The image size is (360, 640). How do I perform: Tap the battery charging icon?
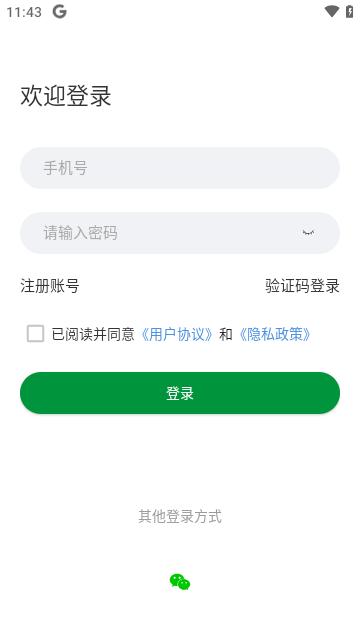tap(349, 11)
